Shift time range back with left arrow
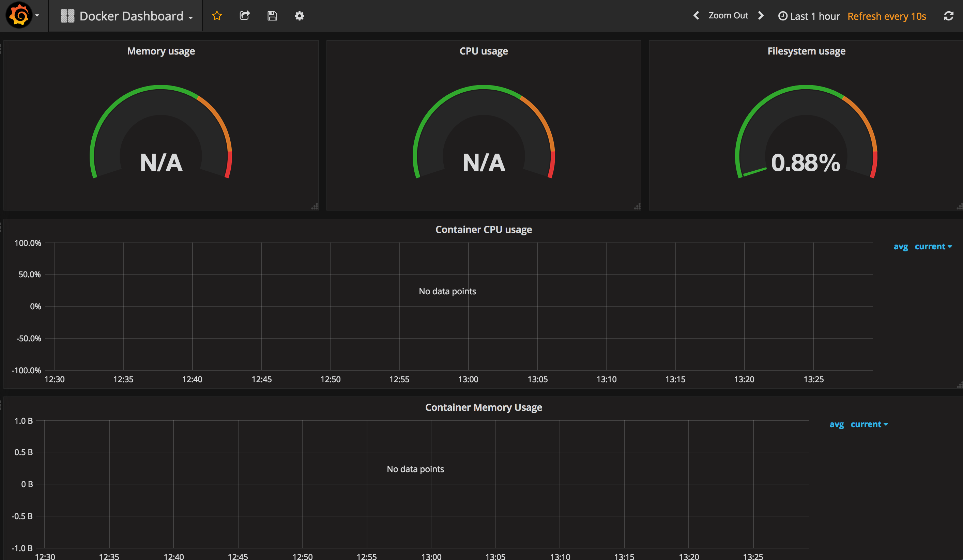The height and width of the screenshot is (560, 963). (696, 16)
